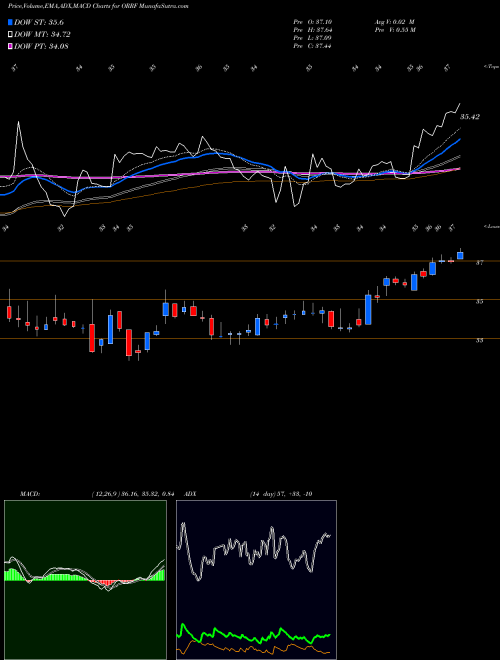The height and width of the screenshot is (660, 500).
Task: Select the 'DOW PT: 34.08' legend text
Action: point(41,46)
